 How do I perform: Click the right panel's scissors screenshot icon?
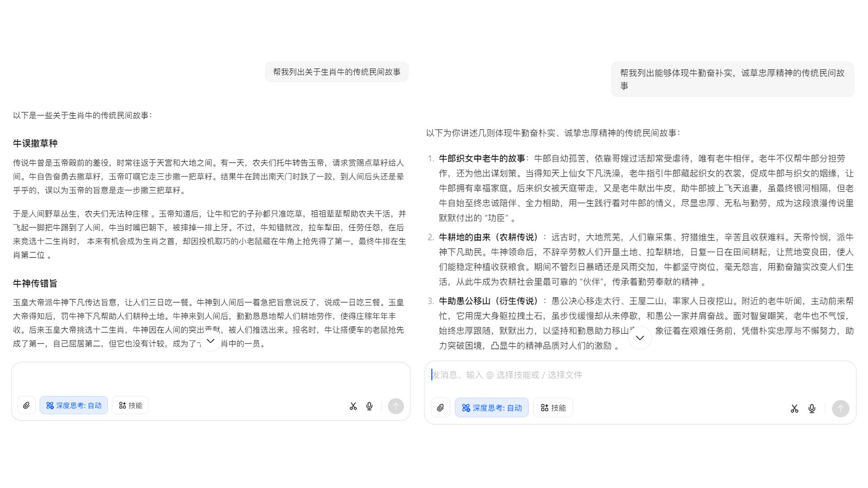coord(794,408)
